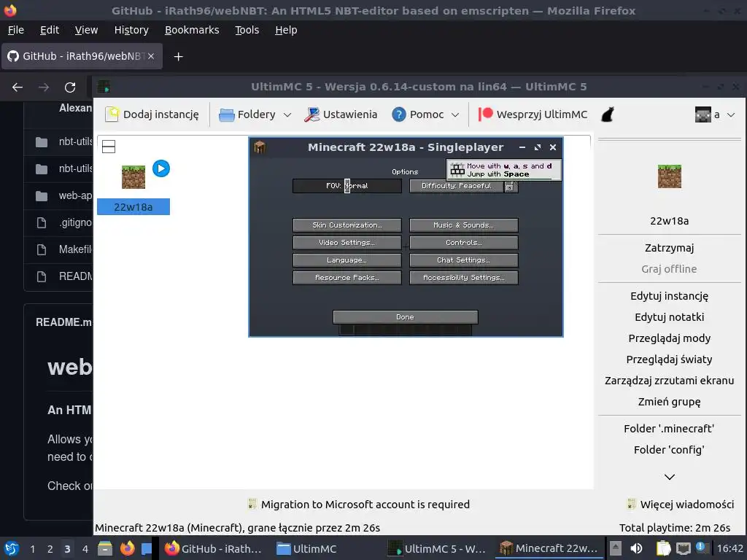Click Edytuj notatki
This screenshot has width=747, height=560.
point(670,317)
